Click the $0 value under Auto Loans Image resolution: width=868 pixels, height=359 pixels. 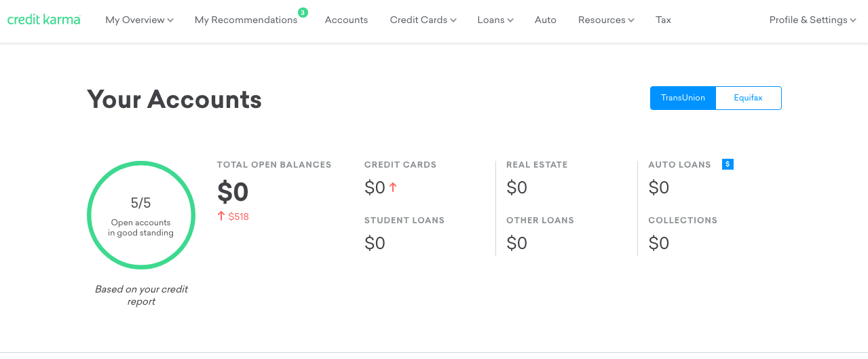click(658, 187)
